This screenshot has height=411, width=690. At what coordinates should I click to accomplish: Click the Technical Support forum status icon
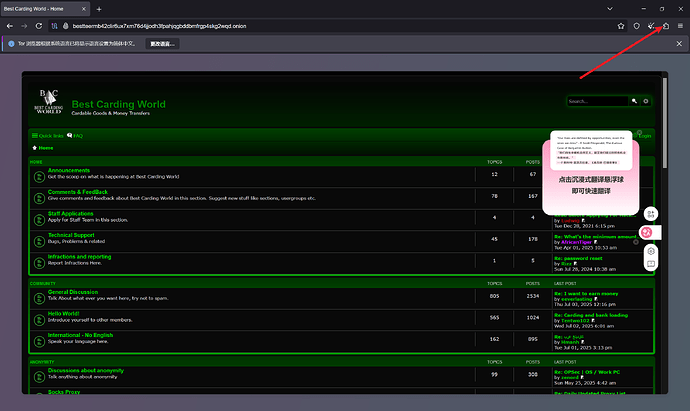point(39,241)
